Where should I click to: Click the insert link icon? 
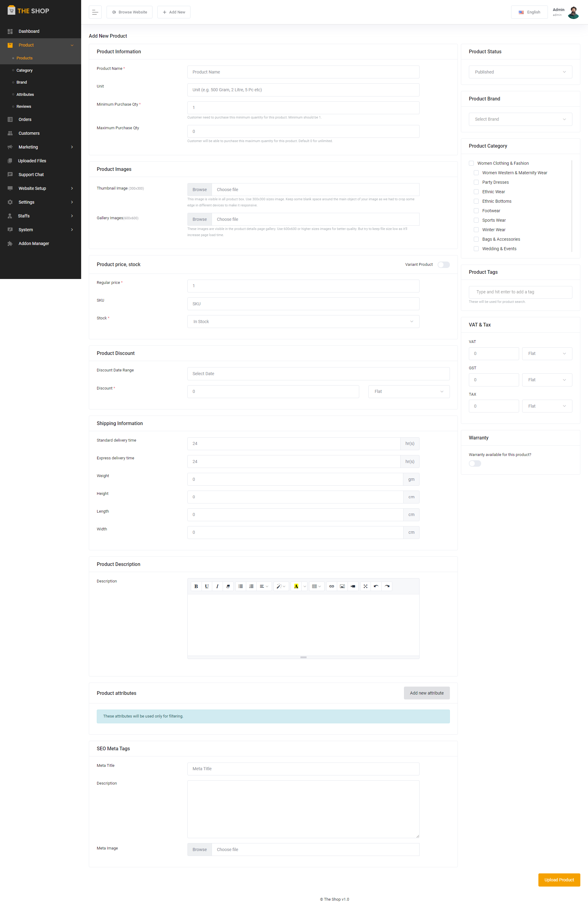pos(332,586)
